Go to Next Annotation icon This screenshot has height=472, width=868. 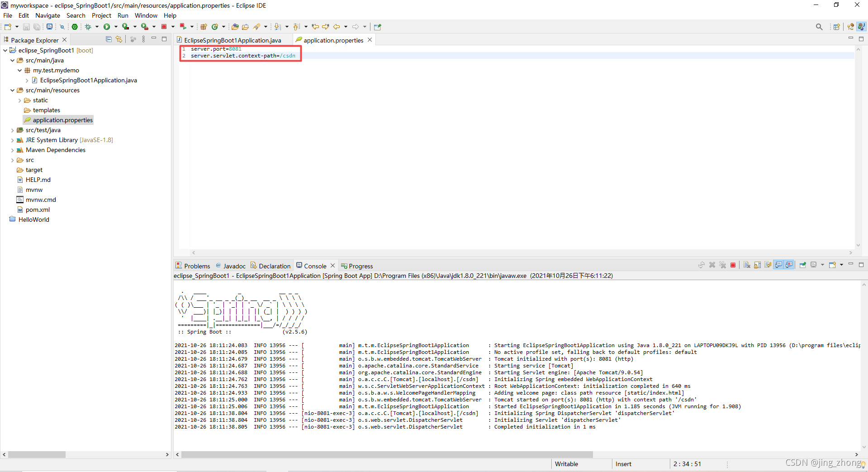tap(278, 27)
